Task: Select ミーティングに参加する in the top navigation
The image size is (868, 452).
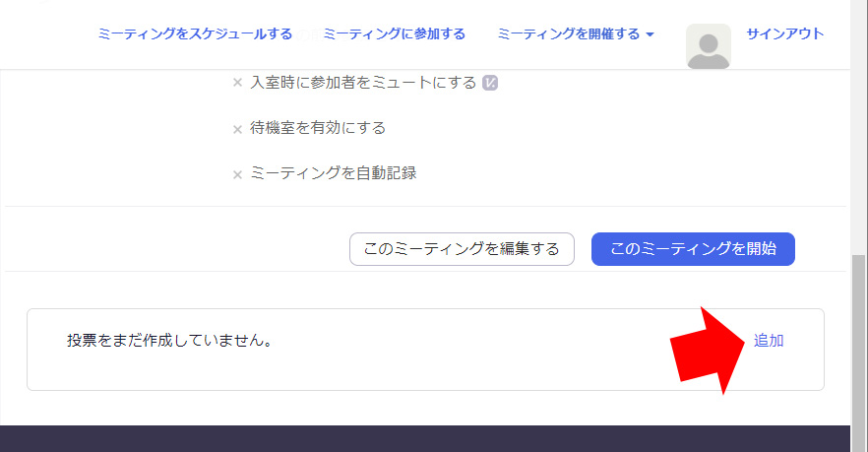Action: point(394,34)
